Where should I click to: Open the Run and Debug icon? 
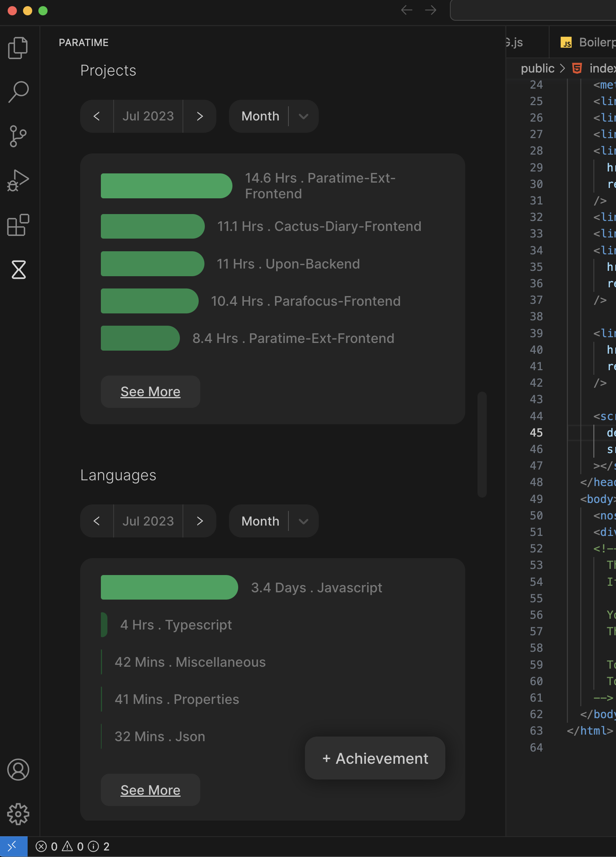(18, 180)
